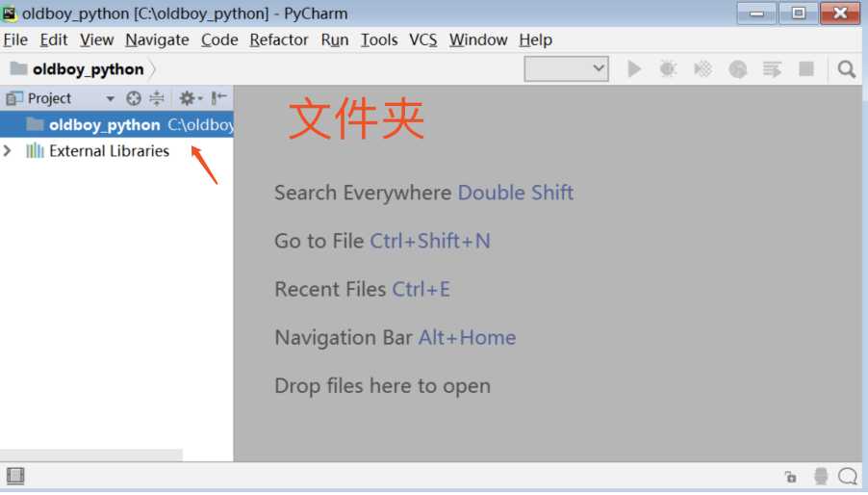The height and width of the screenshot is (495, 868).
Task: Click the event log speech bubble icon
Action: coord(848,476)
